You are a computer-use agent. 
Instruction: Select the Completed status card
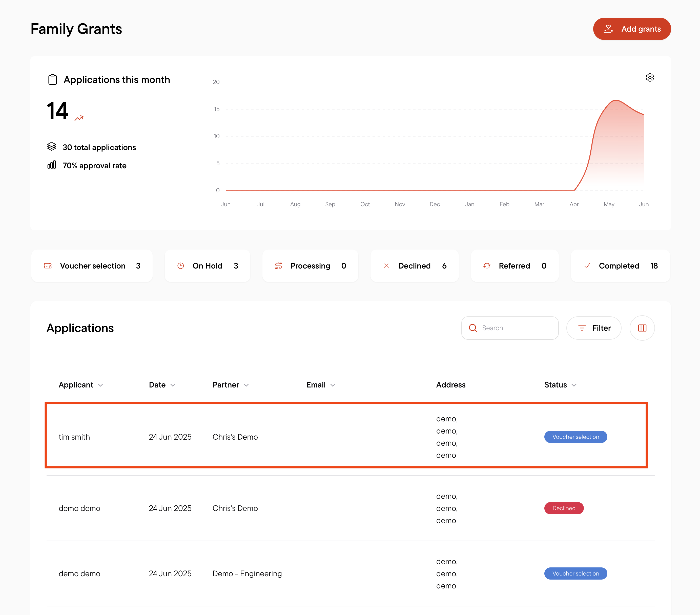click(620, 266)
